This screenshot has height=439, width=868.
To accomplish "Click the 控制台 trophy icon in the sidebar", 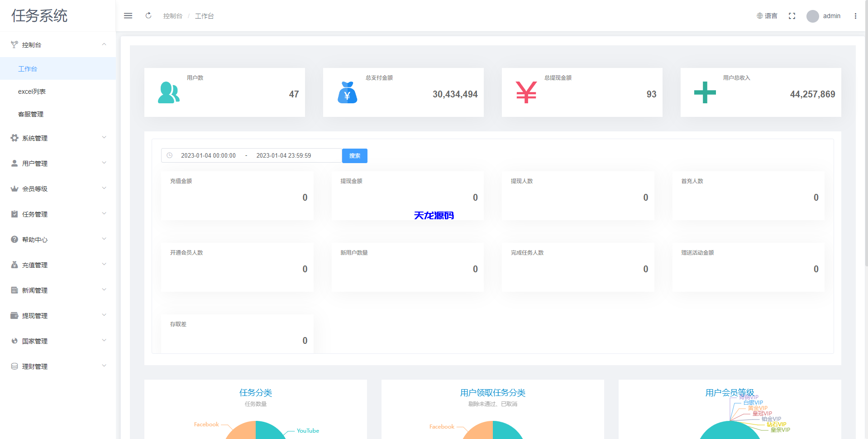I will (14, 44).
